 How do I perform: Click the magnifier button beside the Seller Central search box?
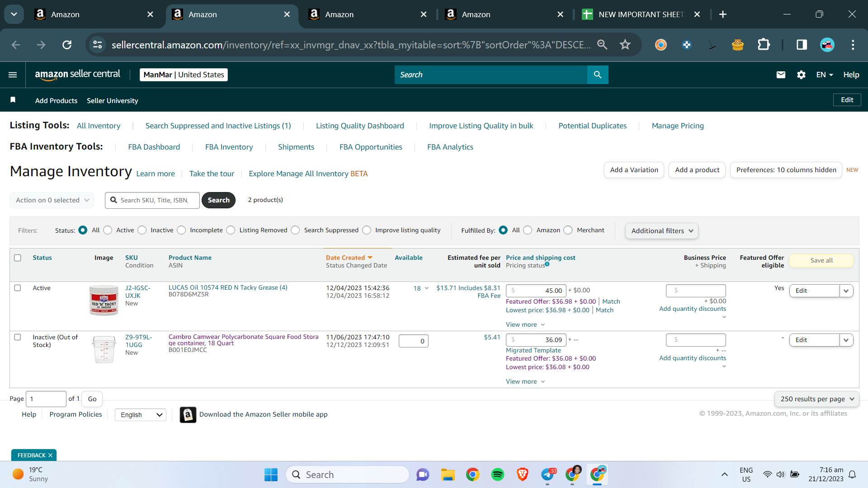(x=598, y=75)
